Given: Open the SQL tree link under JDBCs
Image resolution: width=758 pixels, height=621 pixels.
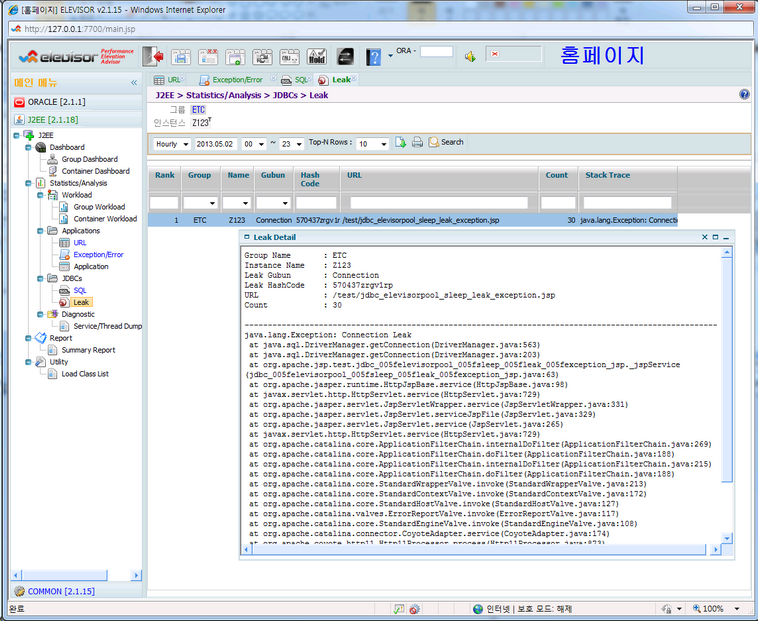Looking at the screenshot, I should click(80, 290).
